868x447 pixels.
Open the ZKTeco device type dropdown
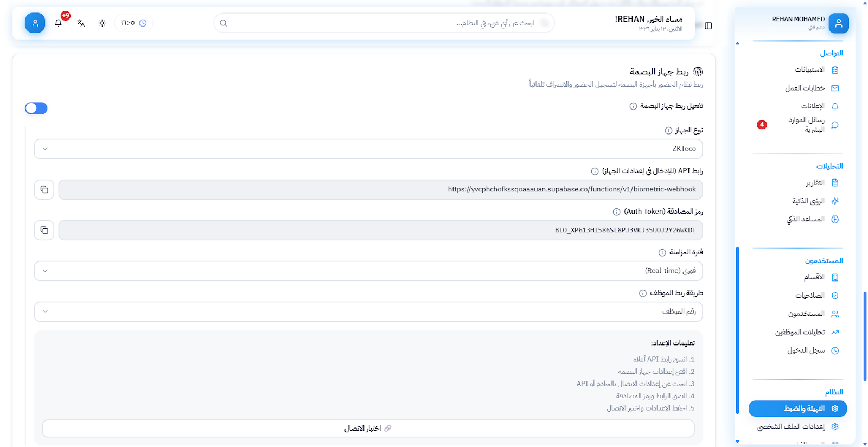point(368,149)
